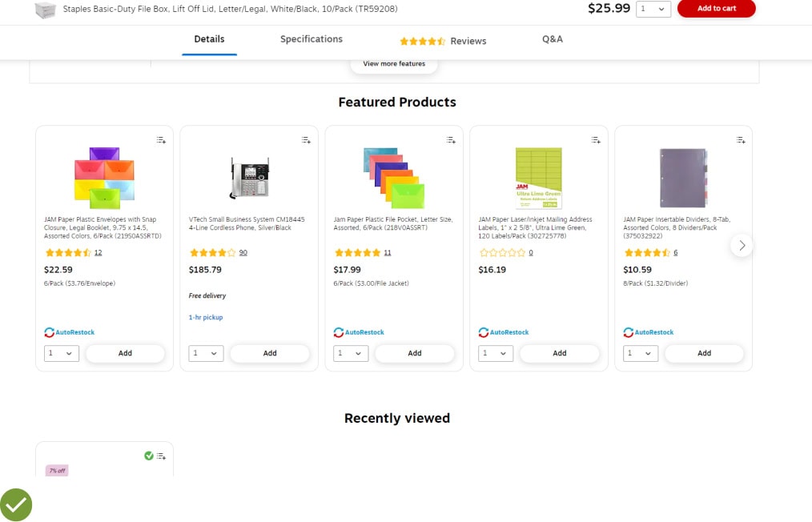Click the green checkmark badge in bottom corner

(x=16, y=504)
